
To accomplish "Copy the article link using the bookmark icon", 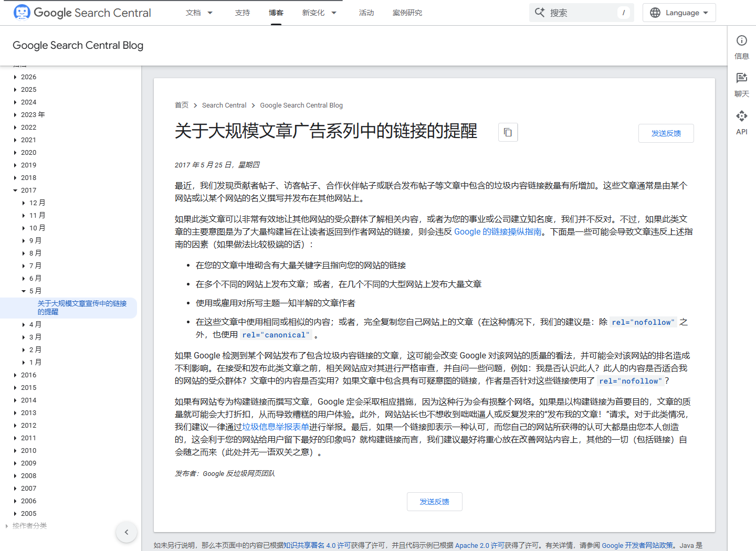I will click(x=508, y=132).
